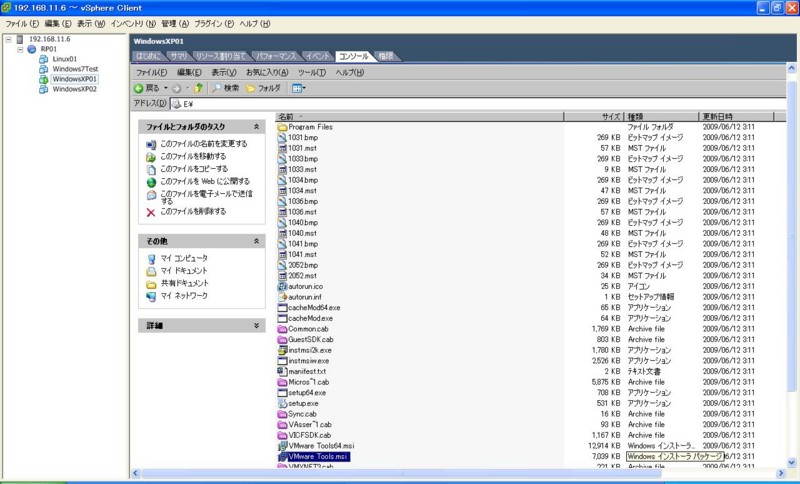Image resolution: width=800 pixels, height=484 pixels.
Task: Click the rename this file task icon
Action: click(x=151, y=144)
